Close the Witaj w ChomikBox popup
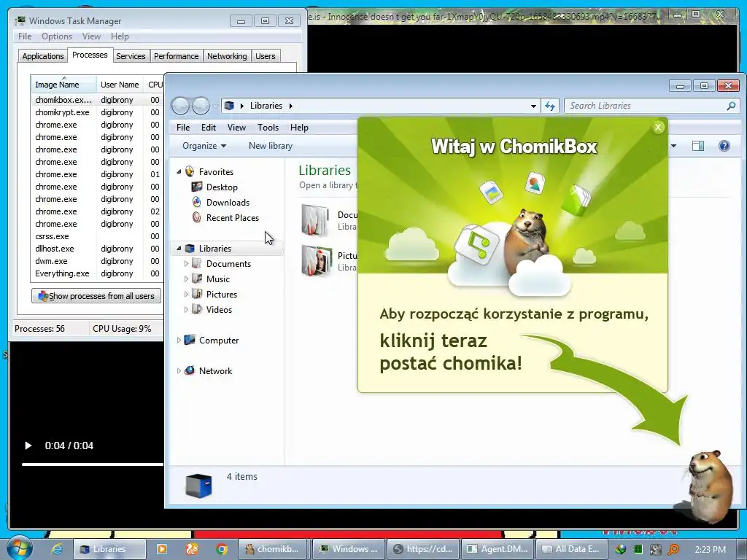Viewport: 747px width, 560px height. [x=658, y=127]
